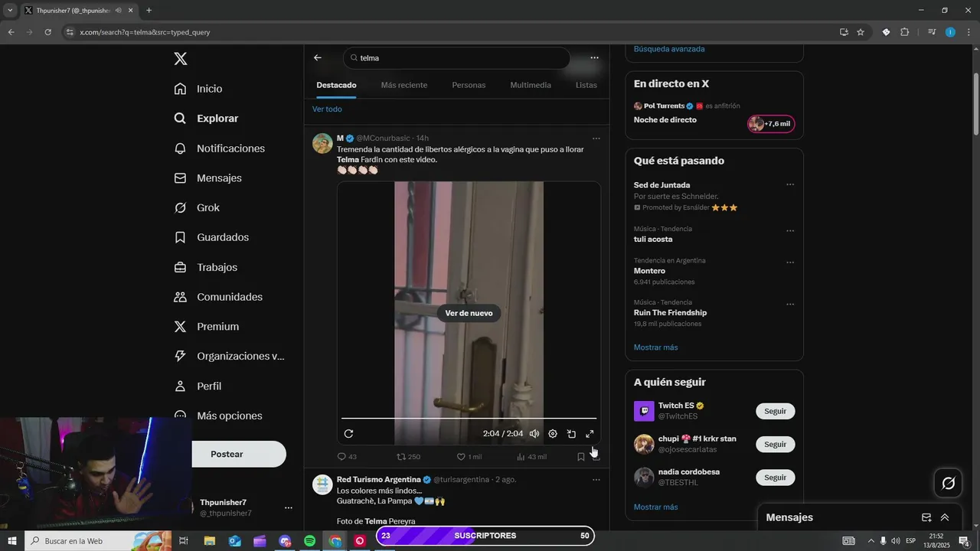Open Spotify from the taskbar
Image resolution: width=980 pixels, height=551 pixels.
309,541
